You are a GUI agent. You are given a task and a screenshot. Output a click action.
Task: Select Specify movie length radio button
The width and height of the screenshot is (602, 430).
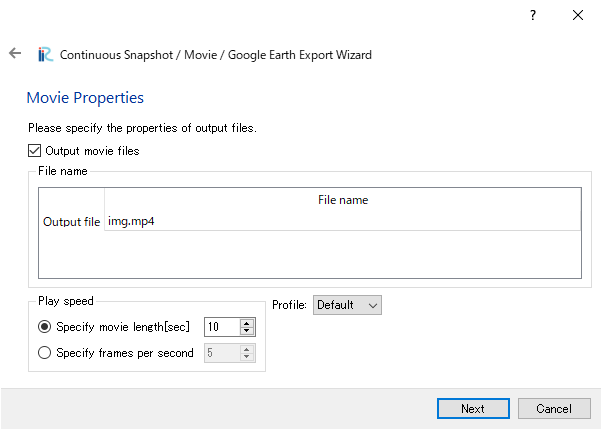click(x=45, y=327)
